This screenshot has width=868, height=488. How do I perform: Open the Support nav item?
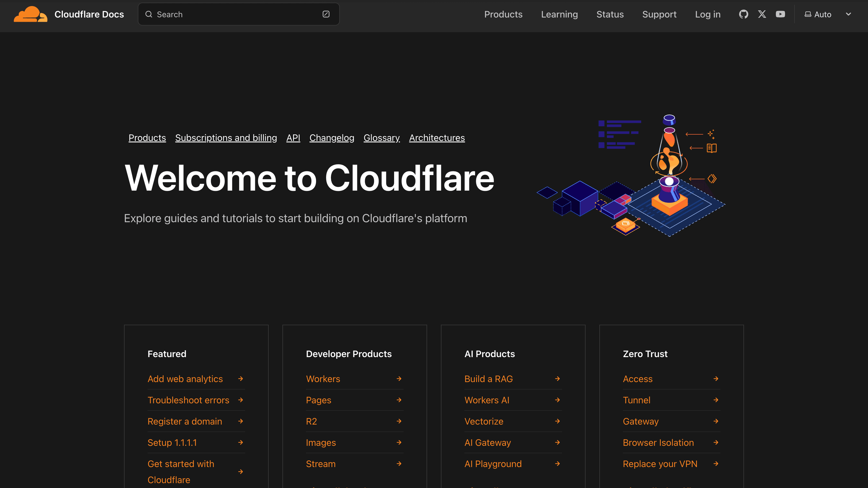[x=659, y=14]
